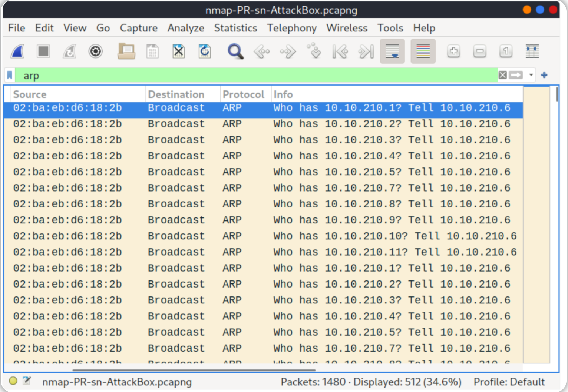Screen dimensions: 568x392
Task: Jump to the first packet
Action: point(340,52)
